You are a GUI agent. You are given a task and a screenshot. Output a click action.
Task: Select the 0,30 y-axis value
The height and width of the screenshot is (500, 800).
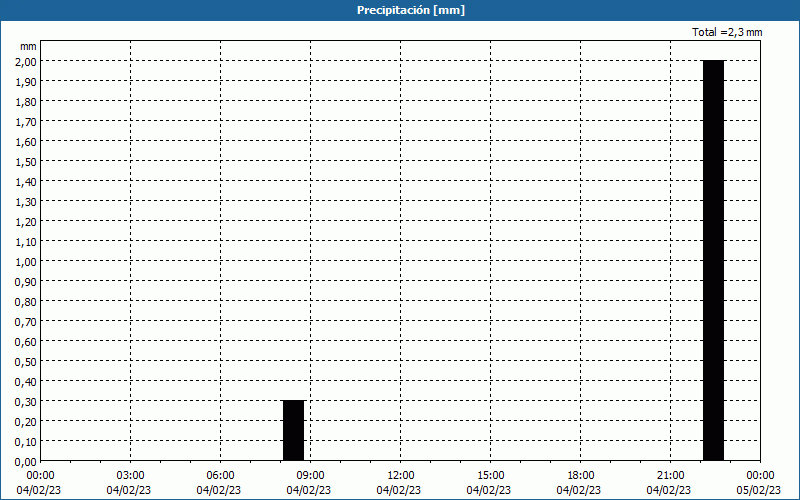27,402
